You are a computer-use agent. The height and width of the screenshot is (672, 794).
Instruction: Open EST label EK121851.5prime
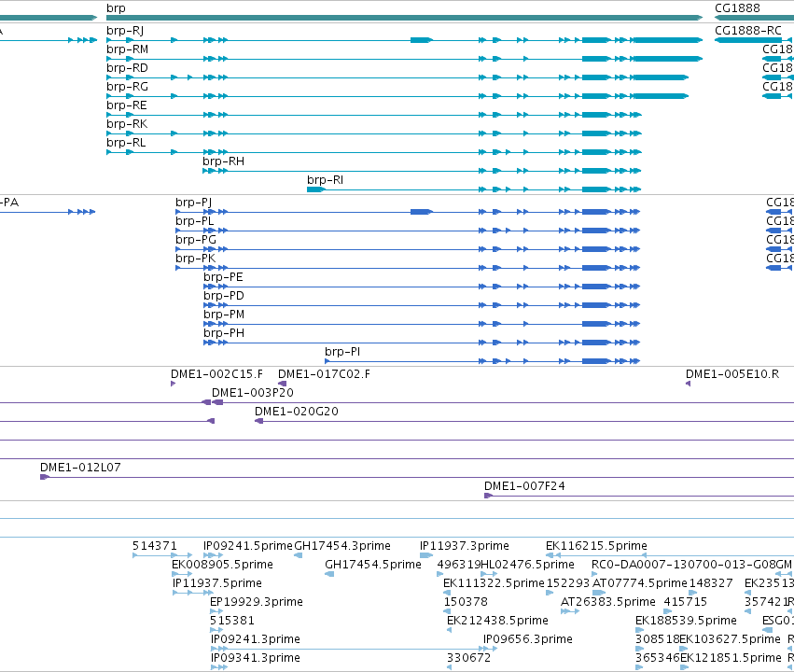tap(731, 658)
